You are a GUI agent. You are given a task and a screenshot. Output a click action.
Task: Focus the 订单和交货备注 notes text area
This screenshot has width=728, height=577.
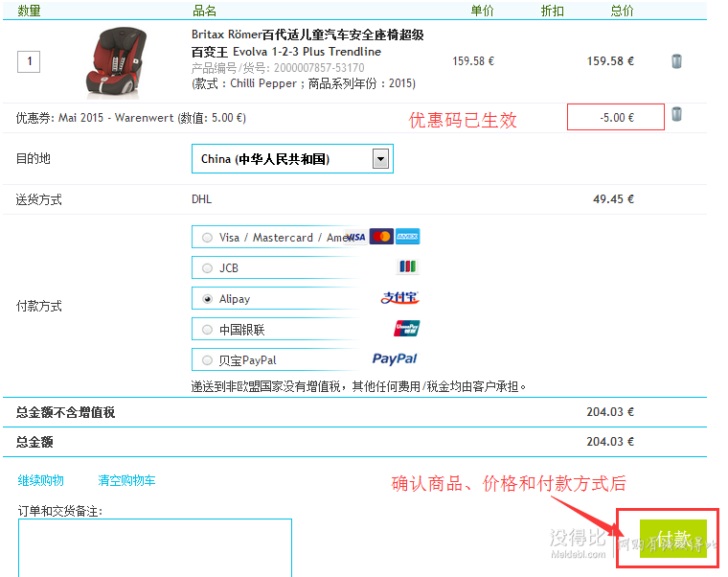pyautogui.click(x=155, y=548)
